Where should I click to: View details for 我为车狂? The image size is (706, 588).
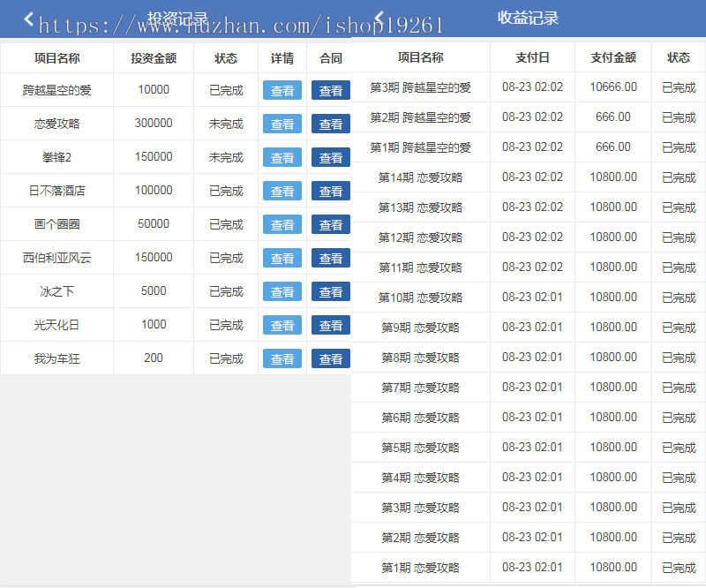282,358
